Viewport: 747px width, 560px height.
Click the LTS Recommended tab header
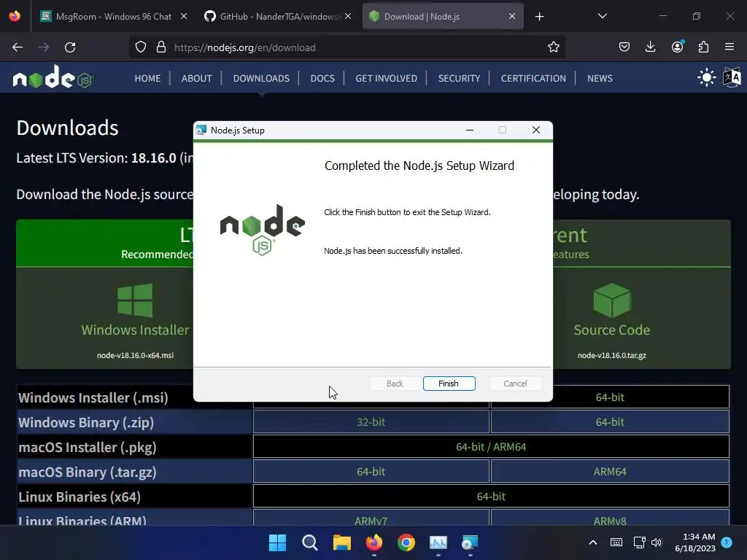click(x=105, y=243)
